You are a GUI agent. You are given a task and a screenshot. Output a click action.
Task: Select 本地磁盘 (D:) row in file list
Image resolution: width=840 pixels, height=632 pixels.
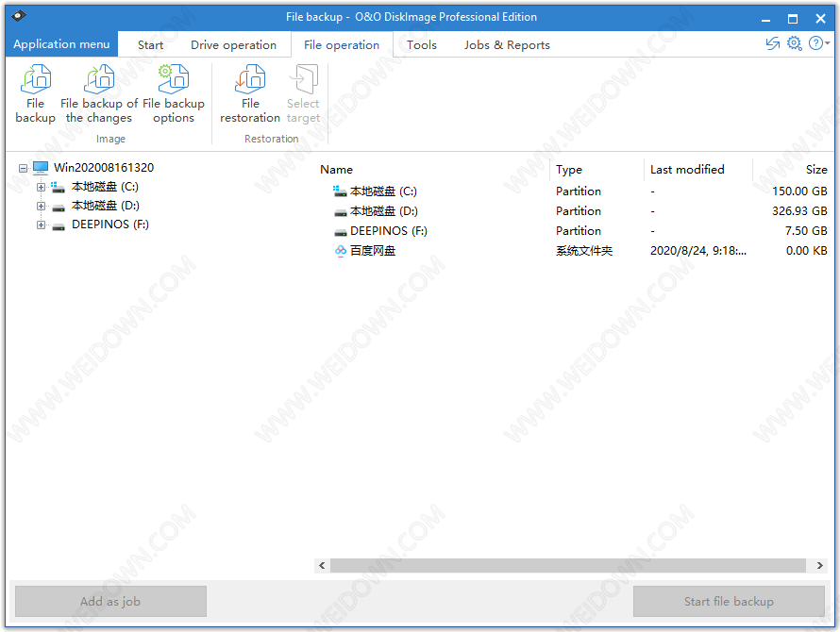tap(573, 211)
